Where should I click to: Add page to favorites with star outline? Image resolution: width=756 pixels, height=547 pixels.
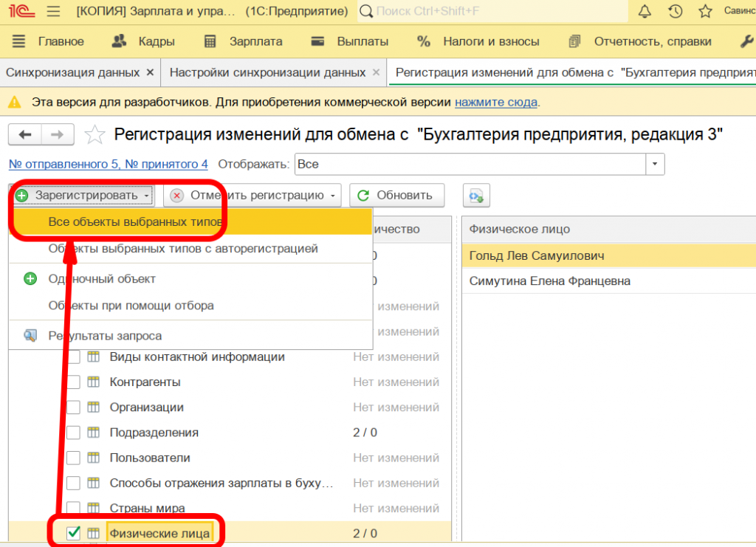94,134
